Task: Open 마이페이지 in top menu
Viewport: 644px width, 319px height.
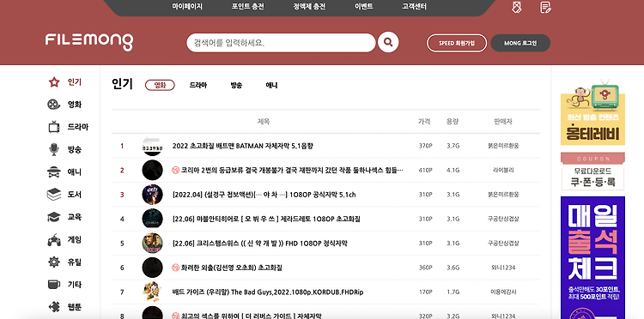Action: pos(187,7)
